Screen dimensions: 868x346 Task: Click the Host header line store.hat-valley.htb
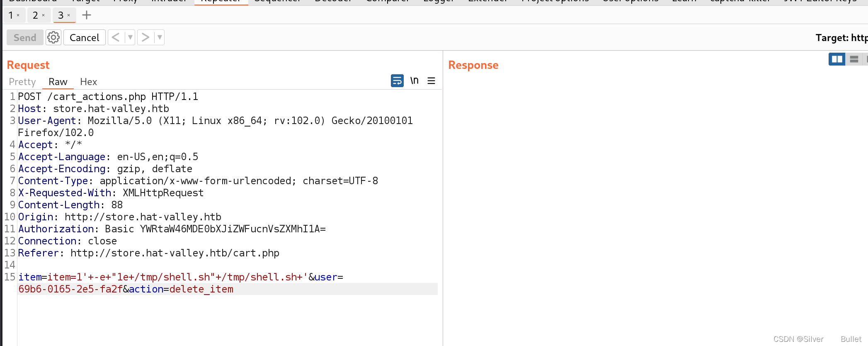(x=94, y=109)
